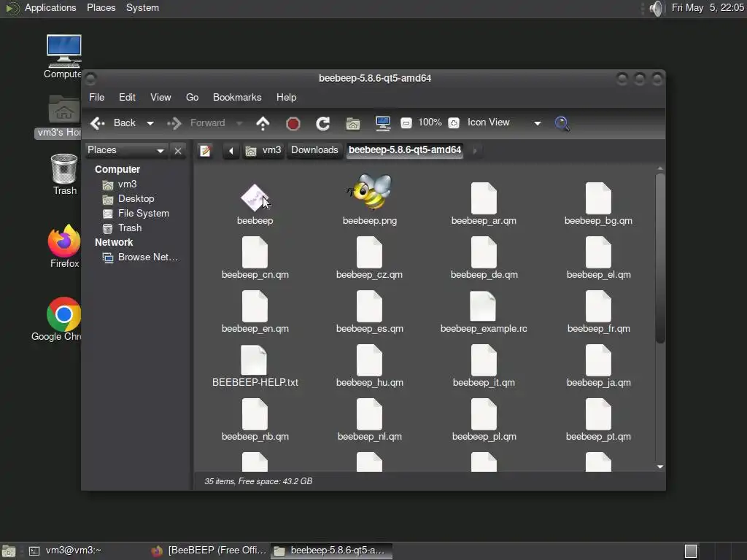
Task: Select File System in the sidebar
Action: click(144, 214)
